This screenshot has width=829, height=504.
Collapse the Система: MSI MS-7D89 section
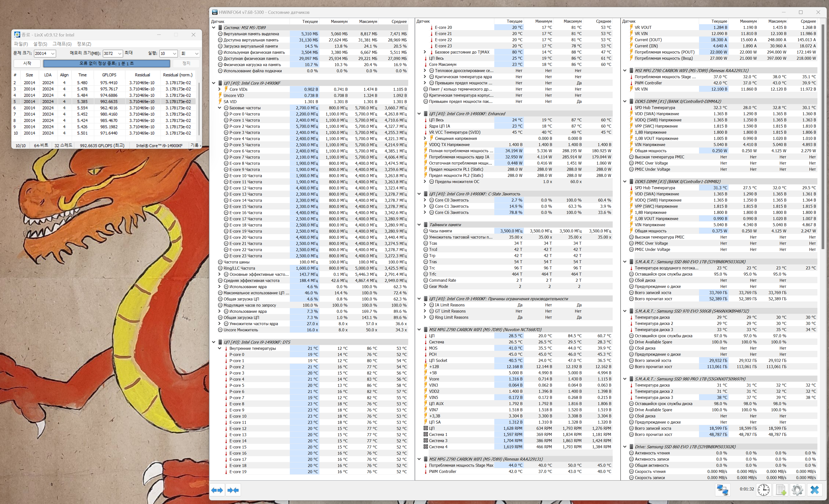point(214,28)
